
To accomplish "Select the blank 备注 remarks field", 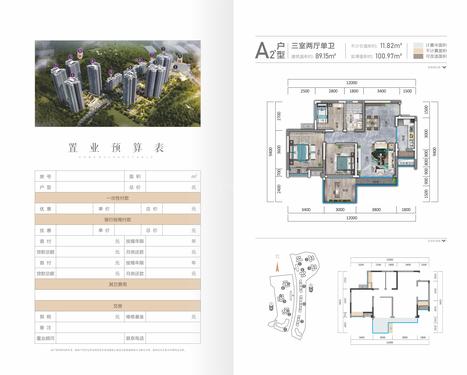I will pos(128,327).
